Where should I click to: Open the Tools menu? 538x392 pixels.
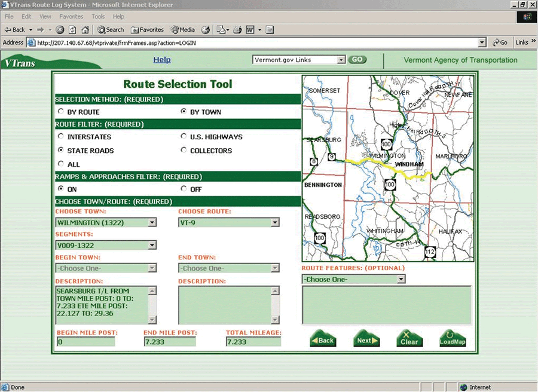pos(98,17)
